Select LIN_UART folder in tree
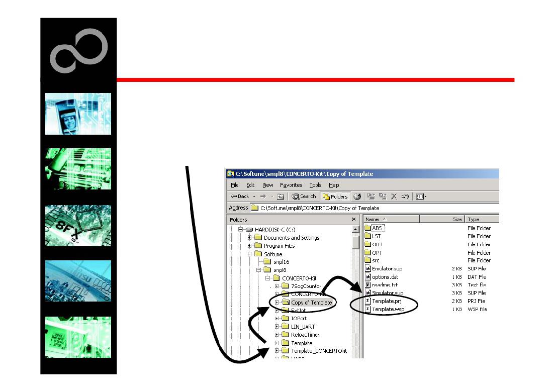The width and height of the screenshot is (555, 392). pyautogui.click(x=303, y=327)
